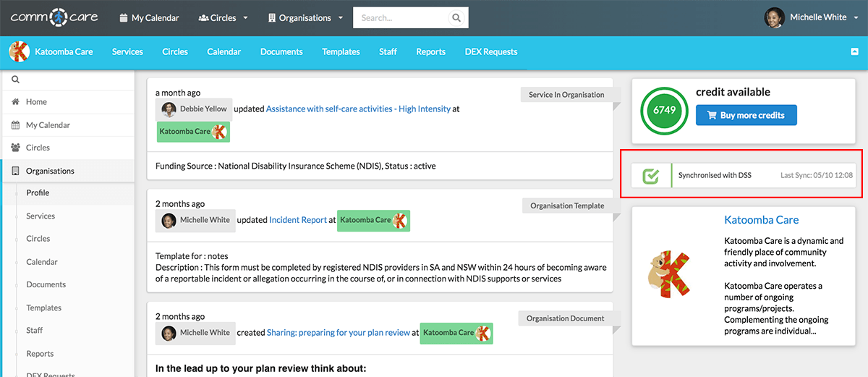Open the sidebar search magnifier icon

tap(16, 80)
